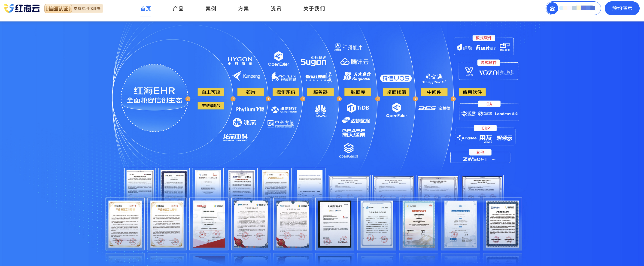The height and width of the screenshot is (266, 644).
Task: Click the openGauss logo icon
Action: [349, 148]
